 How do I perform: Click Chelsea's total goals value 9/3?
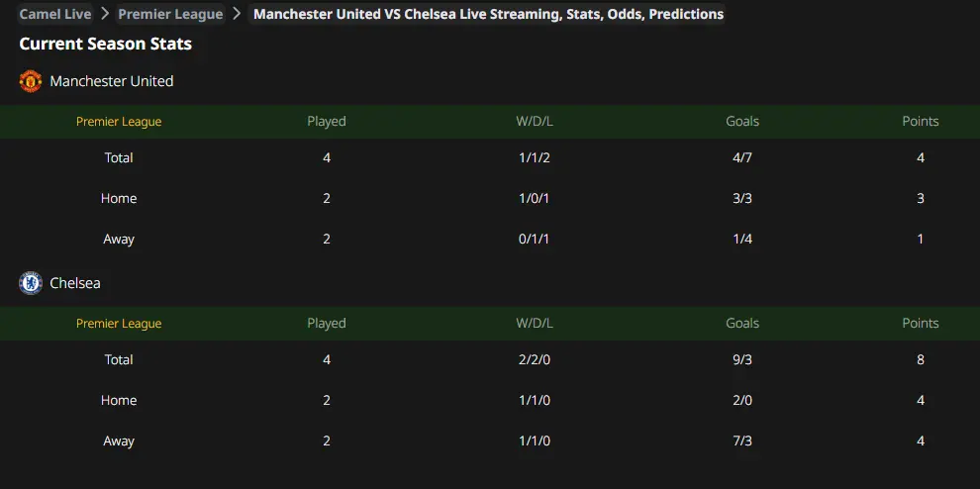pos(742,359)
